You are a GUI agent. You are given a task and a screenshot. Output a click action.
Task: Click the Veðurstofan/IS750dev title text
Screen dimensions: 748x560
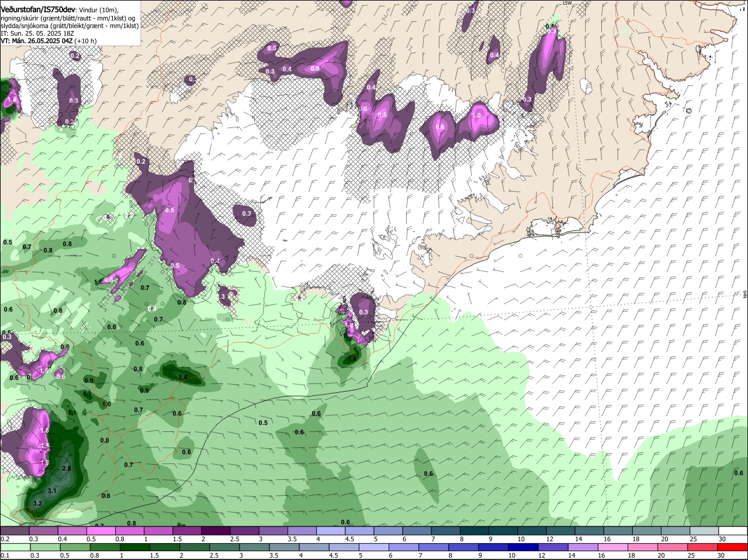click(38, 9)
